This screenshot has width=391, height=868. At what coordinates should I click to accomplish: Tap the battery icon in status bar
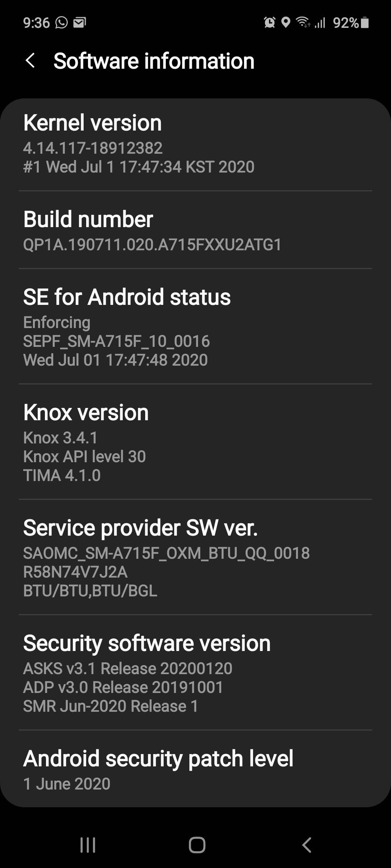point(365,23)
